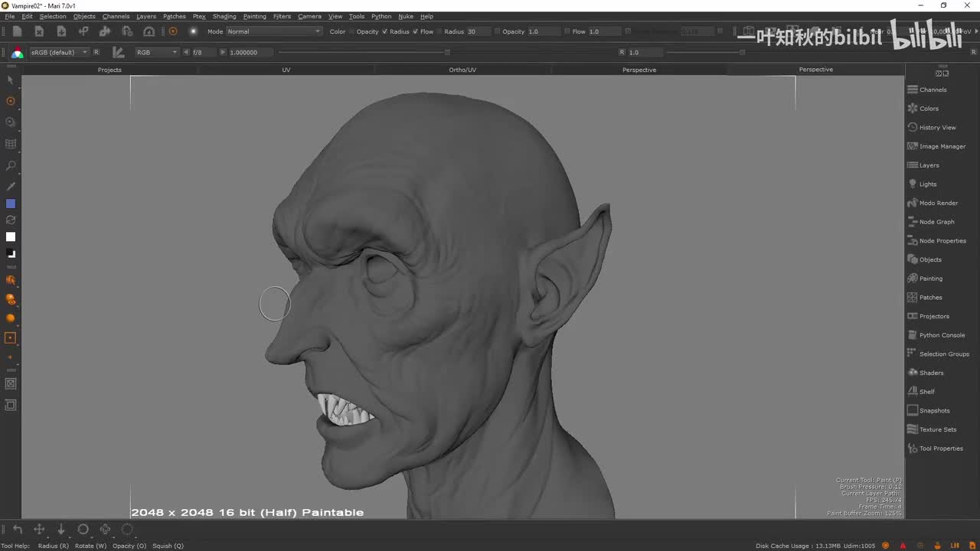Expand the sRGB (default) colorspace dropdown
Image resolution: width=980 pixels, height=551 pixels.
(x=58, y=52)
